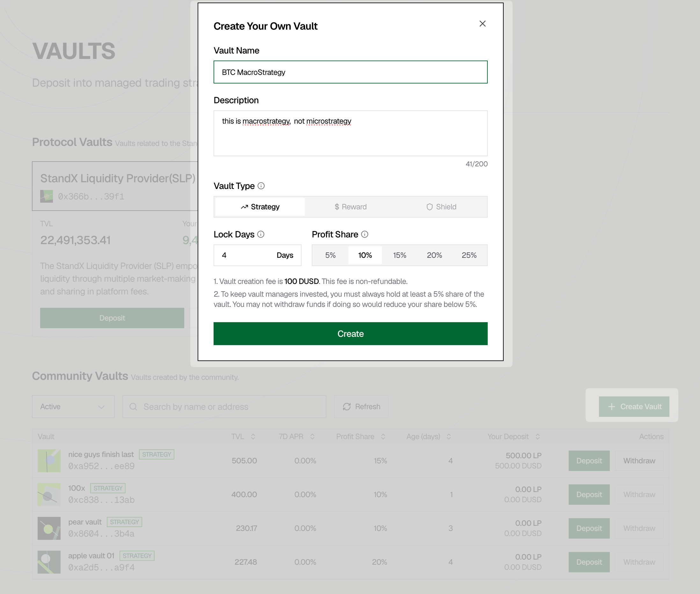Viewport: 700px width, 594px height.
Task: Click the apple vault 01 avatar
Action: [x=49, y=562]
